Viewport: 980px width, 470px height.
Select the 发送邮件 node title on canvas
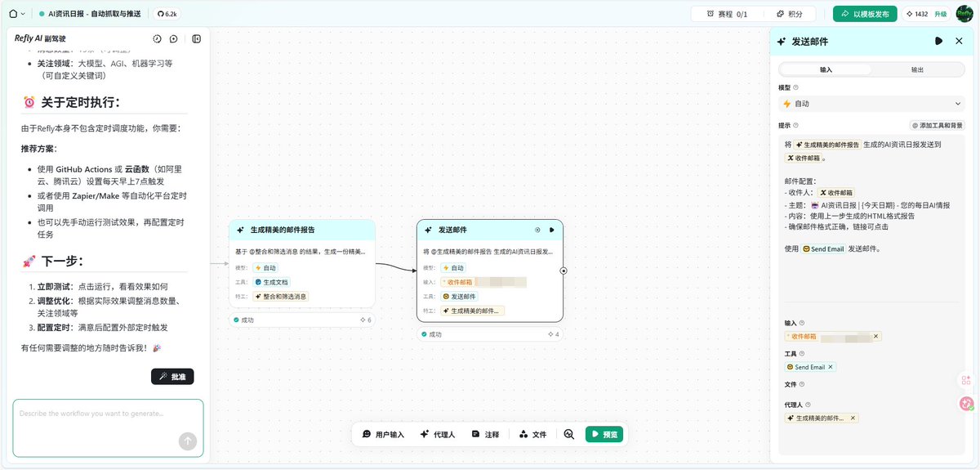click(x=452, y=230)
